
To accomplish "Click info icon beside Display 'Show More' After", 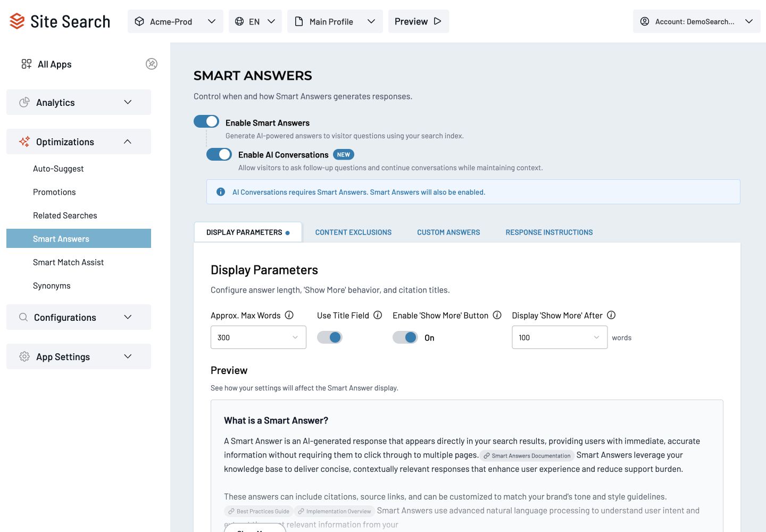I will (x=611, y=315).
